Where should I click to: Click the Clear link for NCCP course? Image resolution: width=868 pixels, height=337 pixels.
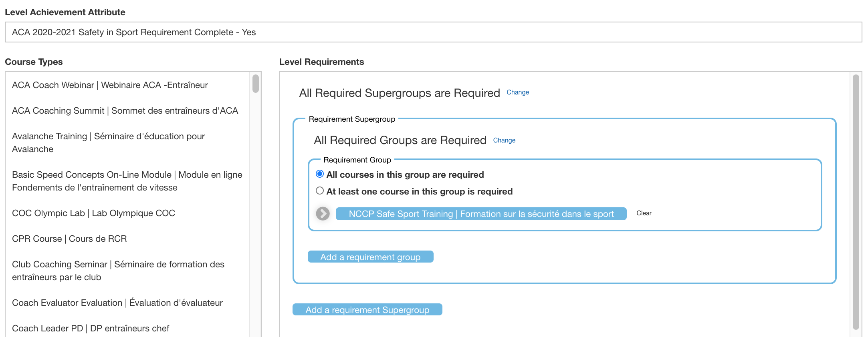pos(644,213)
